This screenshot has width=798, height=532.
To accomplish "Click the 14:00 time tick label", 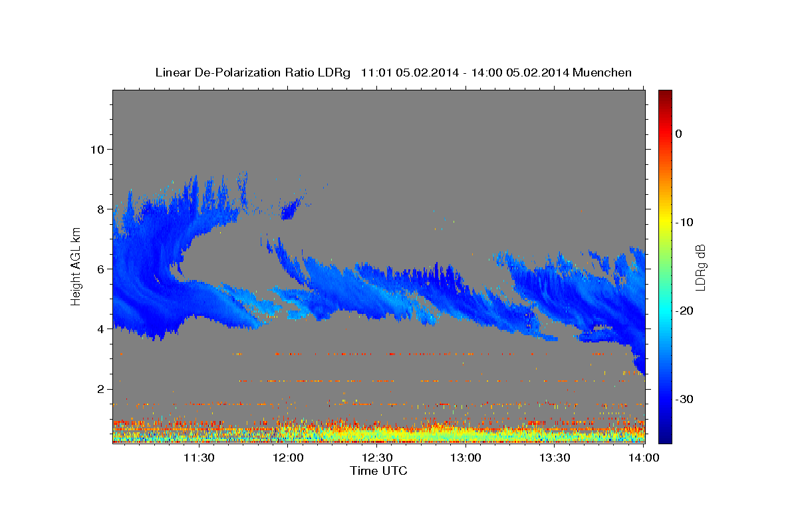I will click(643, 458).
